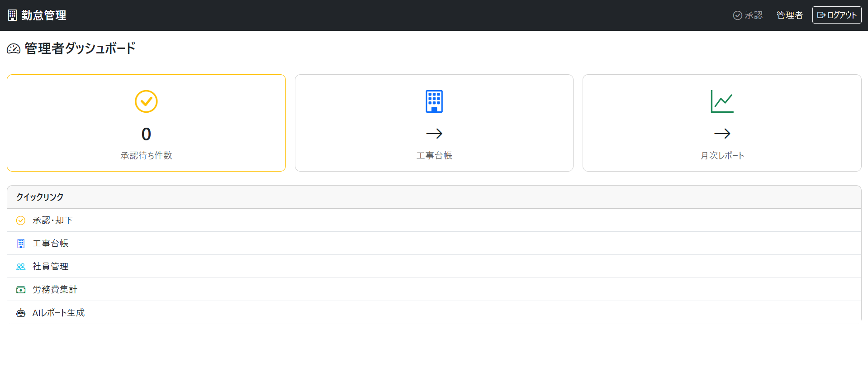This screenshot has width=868, height=388.
Task: Open the 勤怠管理 brand link
Action: pyautogui.click(x=37, y=15)
